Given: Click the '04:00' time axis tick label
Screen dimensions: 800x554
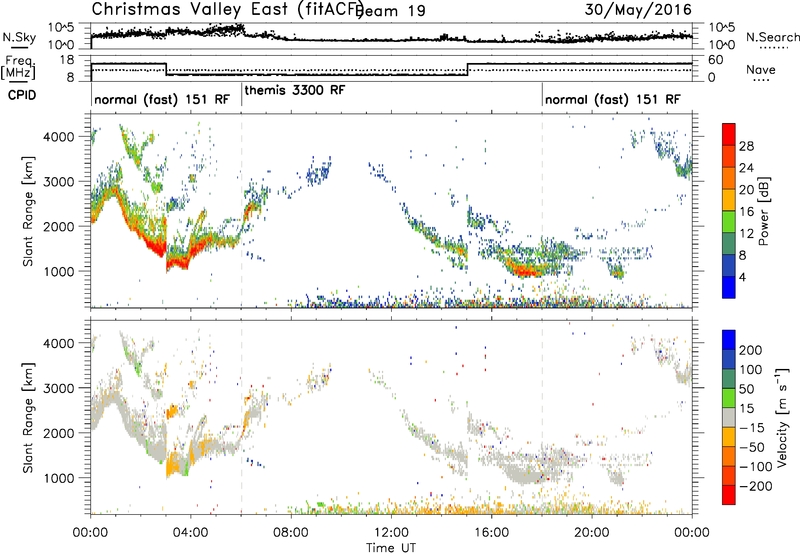Looking at the screenshot, I should click(191, 533).
